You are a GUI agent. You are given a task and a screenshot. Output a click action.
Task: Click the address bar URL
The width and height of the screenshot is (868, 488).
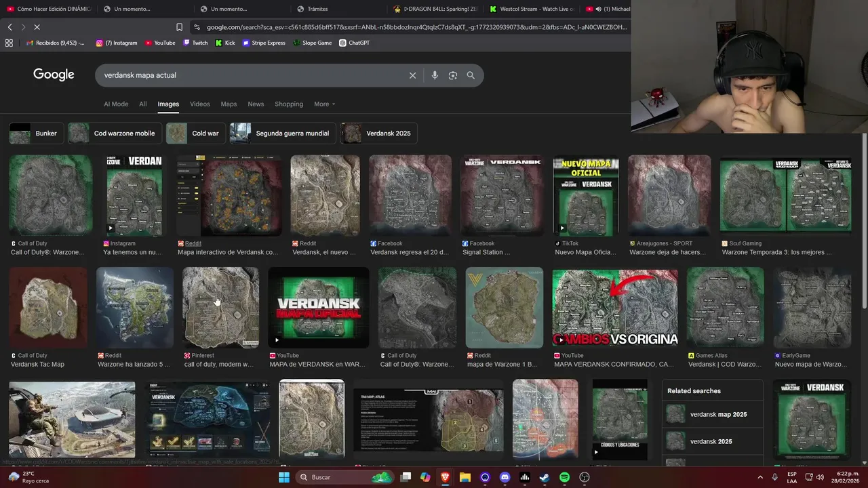click(x=416, y=27)
